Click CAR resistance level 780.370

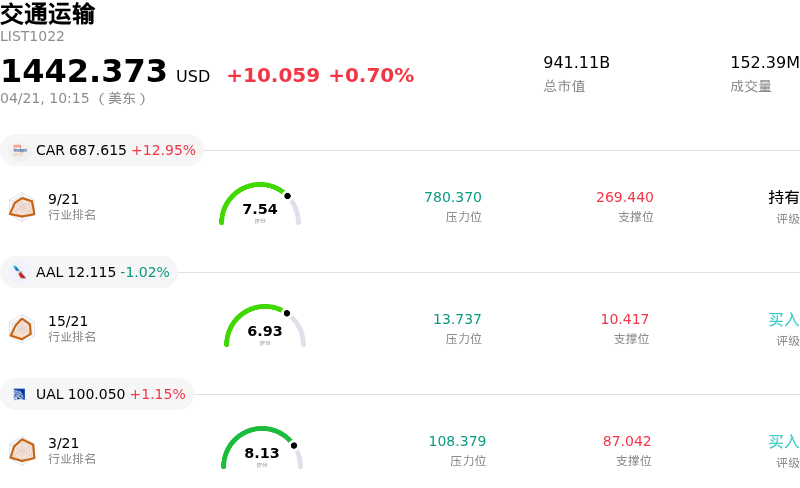click(453, 197)
